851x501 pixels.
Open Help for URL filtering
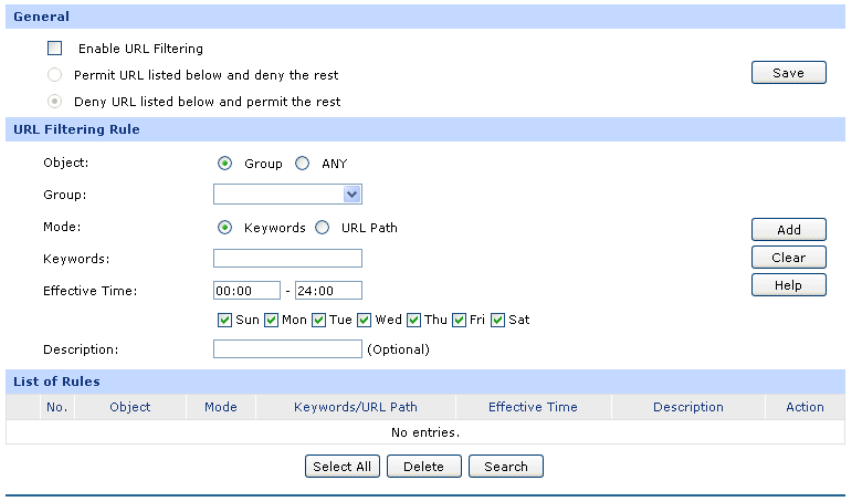[788, 285]
